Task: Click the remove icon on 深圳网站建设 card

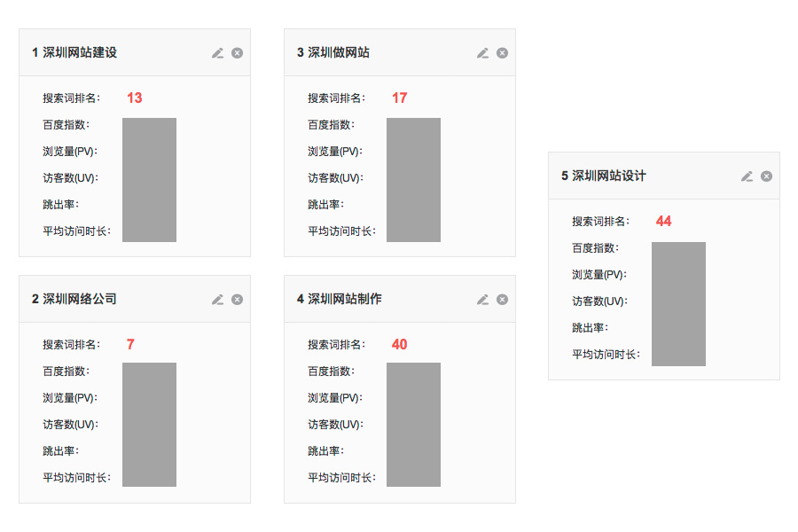Action: [x=236, y=52]
